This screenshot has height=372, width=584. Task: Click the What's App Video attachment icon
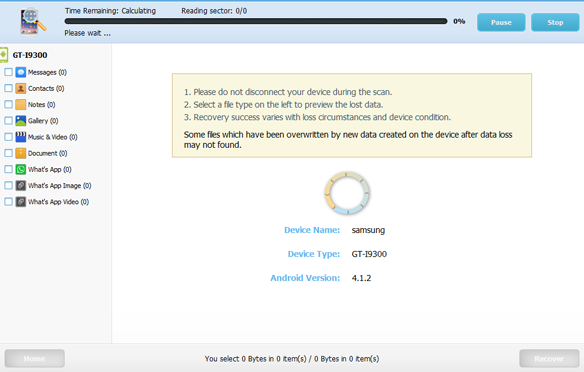[x=21, y=202]
